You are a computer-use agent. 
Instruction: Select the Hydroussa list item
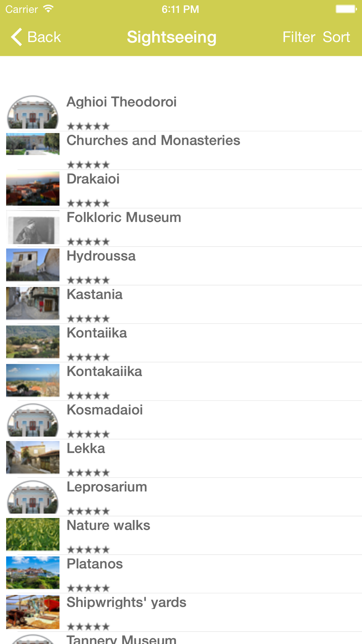181,266
